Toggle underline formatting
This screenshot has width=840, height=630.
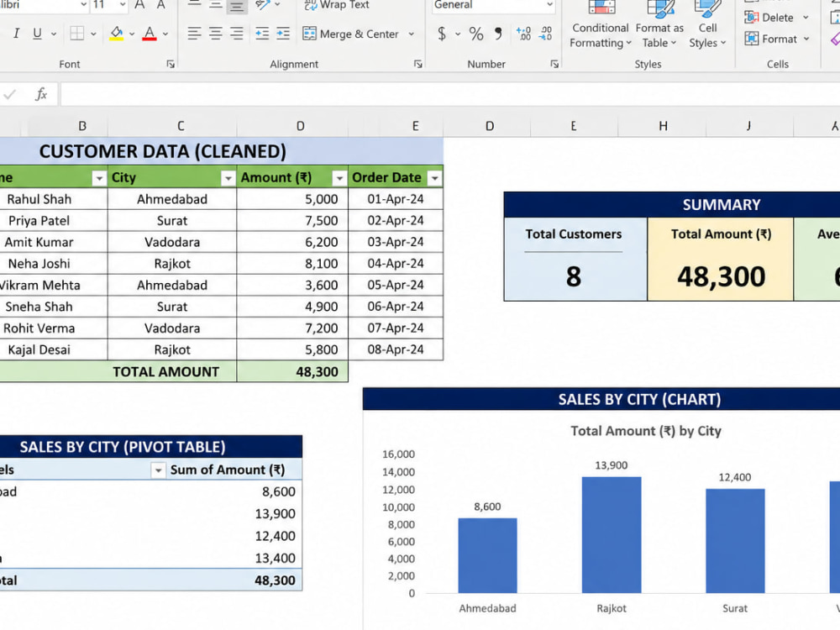coord(37,34)
